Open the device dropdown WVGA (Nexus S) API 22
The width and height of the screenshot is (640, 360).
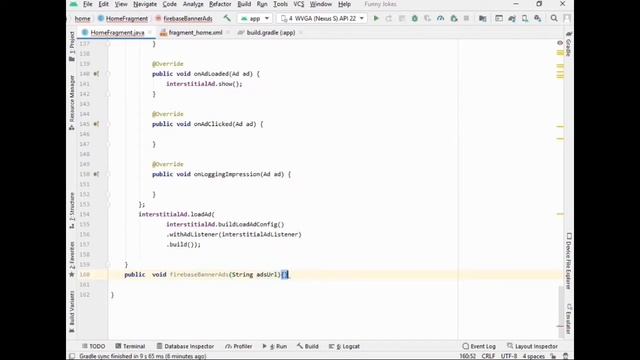point(322,18)
